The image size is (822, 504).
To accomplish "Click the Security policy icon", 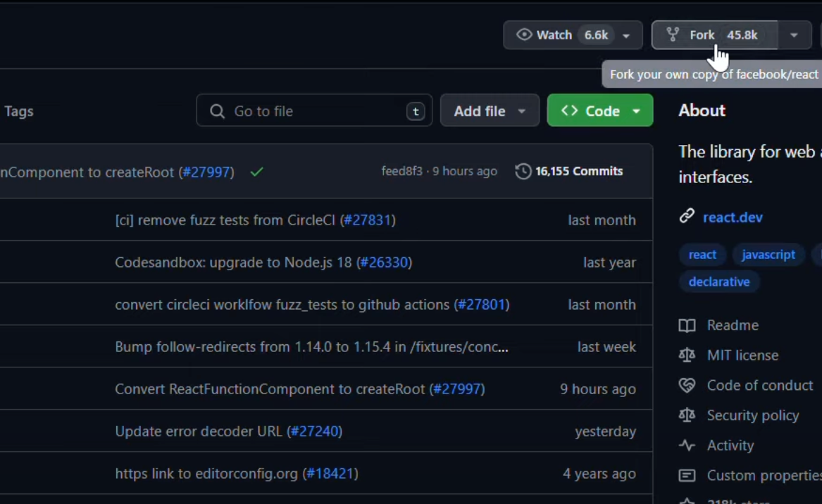I will pyautogui.click(x=687, y=415).
